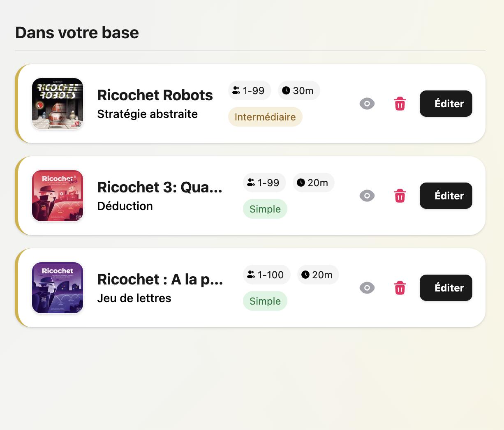The width and height of the screenshot is (504, 430).
Task: Open the Ricochet Robots cover thumbnail
Action: [58, 104]
